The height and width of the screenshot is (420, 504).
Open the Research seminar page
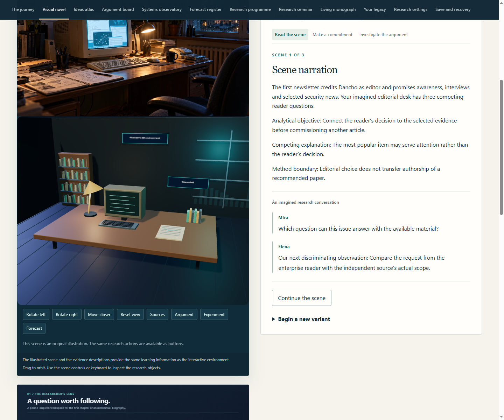click(x=296, y=9)
